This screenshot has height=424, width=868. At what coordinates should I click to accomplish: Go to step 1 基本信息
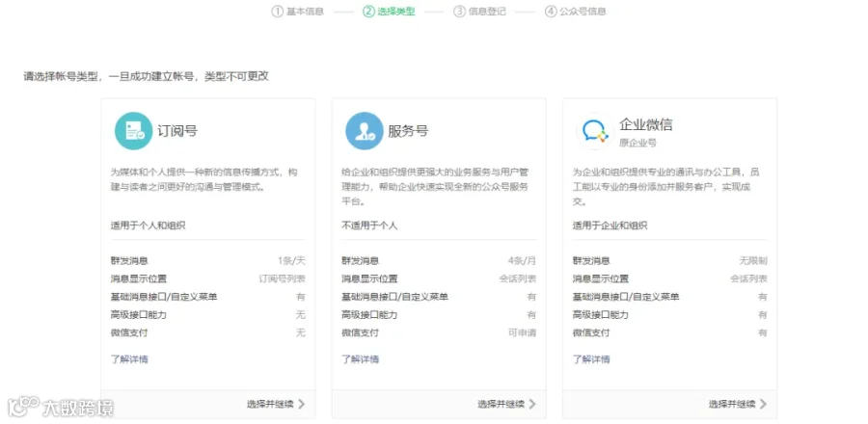click(x=297, y=11)
